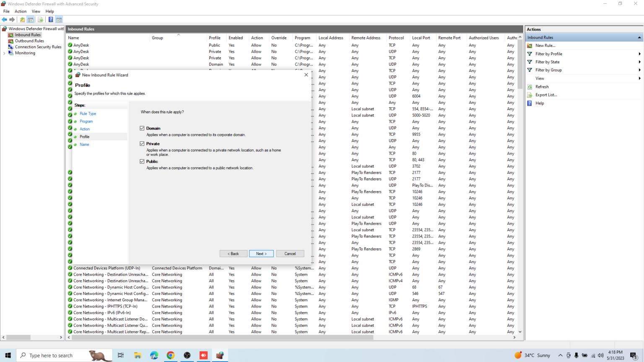
Task: Open the Action menu
Action: tap(21, 11)
